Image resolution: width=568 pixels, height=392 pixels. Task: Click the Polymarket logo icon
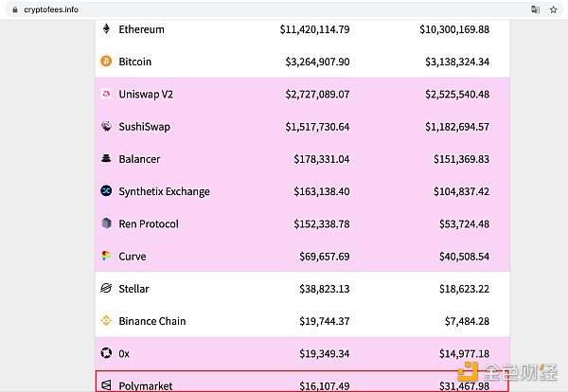coord(106,385)
